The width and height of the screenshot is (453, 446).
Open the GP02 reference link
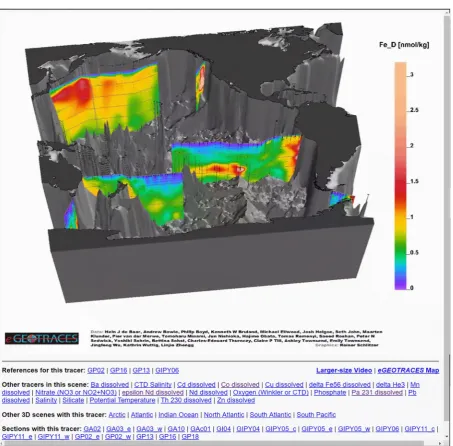pyautogui.click(x=96, y=370)
